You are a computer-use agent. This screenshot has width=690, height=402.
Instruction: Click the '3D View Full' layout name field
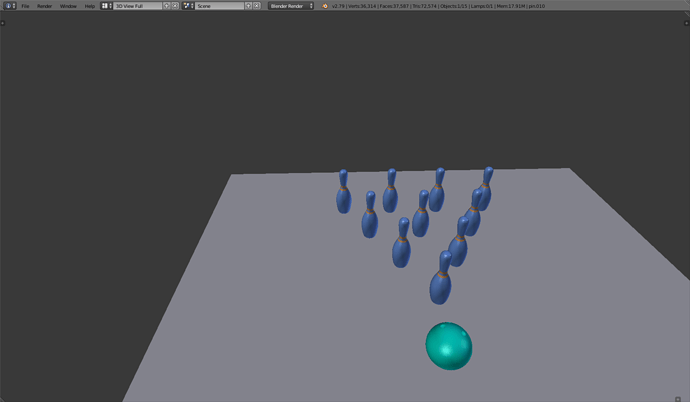pos(138,6)
